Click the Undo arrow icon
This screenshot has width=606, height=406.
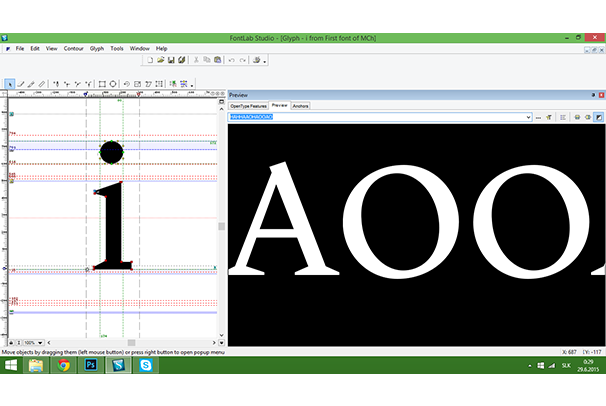231,60
